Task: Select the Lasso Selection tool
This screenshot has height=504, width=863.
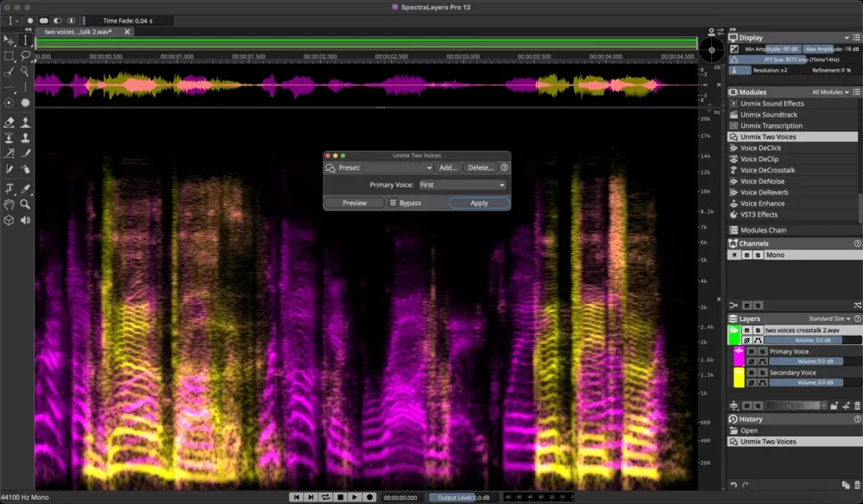Action: pyautogui.click(x=25, y=55)
